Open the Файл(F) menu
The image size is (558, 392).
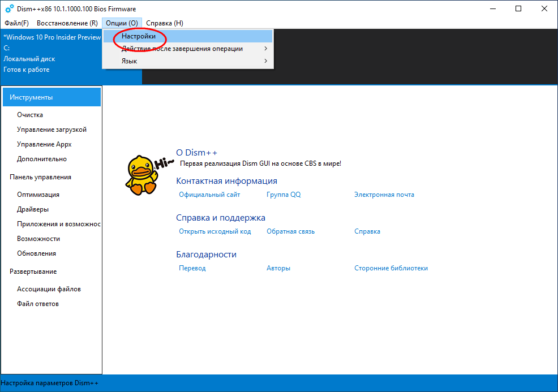17,23
